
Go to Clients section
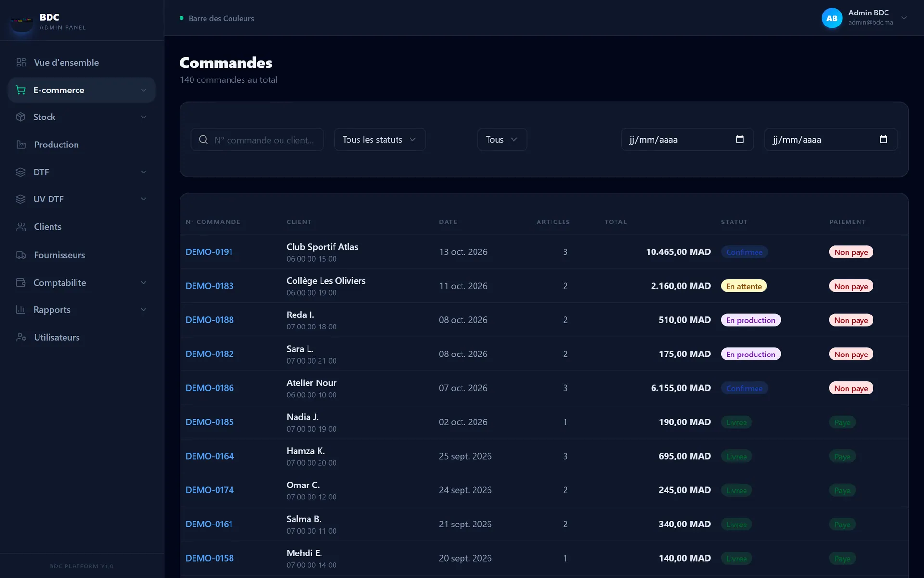[82, 227]
